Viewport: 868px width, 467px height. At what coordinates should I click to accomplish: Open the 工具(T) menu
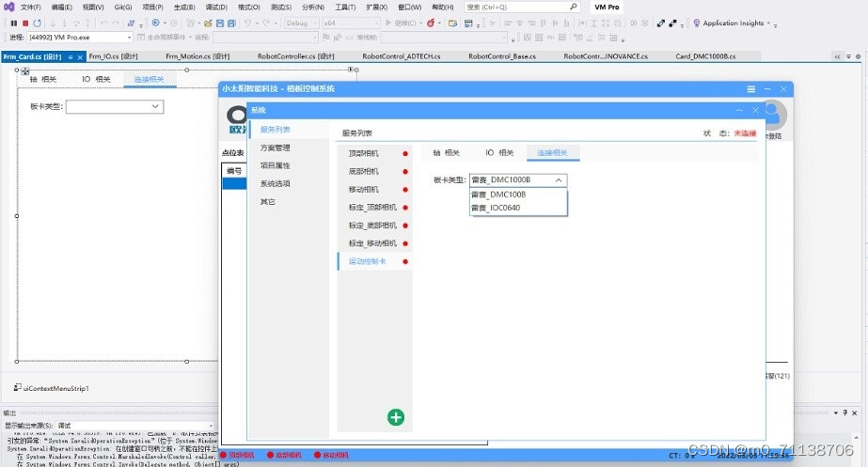[345, 8]
